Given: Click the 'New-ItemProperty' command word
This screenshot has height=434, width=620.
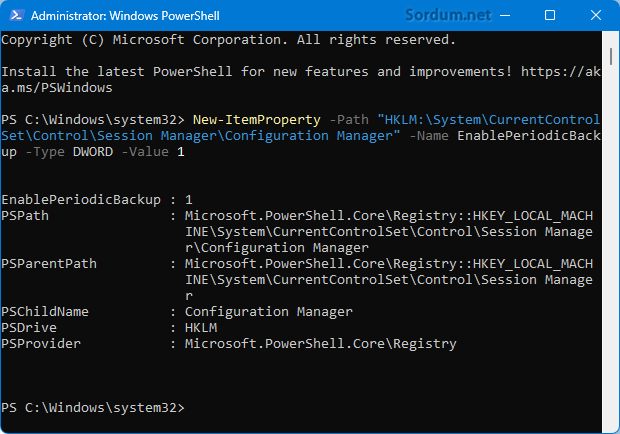Looking at the screenshot, I should [x=257, y=120].
